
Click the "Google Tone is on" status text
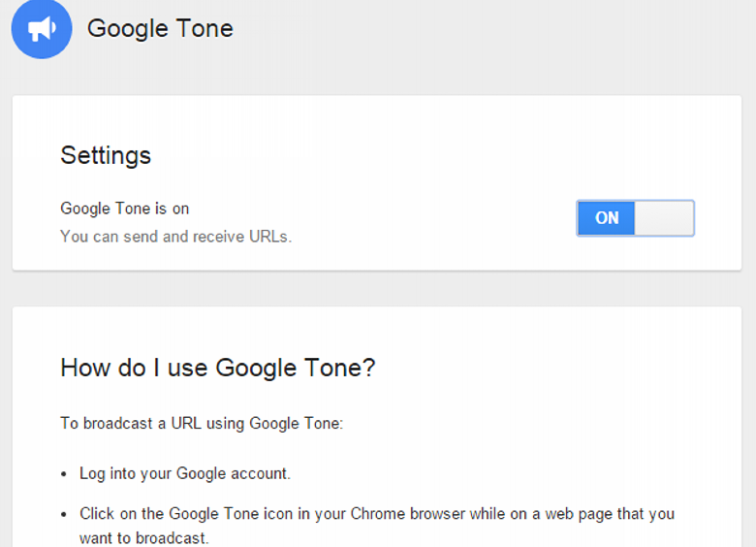click(x=124, y=209)
